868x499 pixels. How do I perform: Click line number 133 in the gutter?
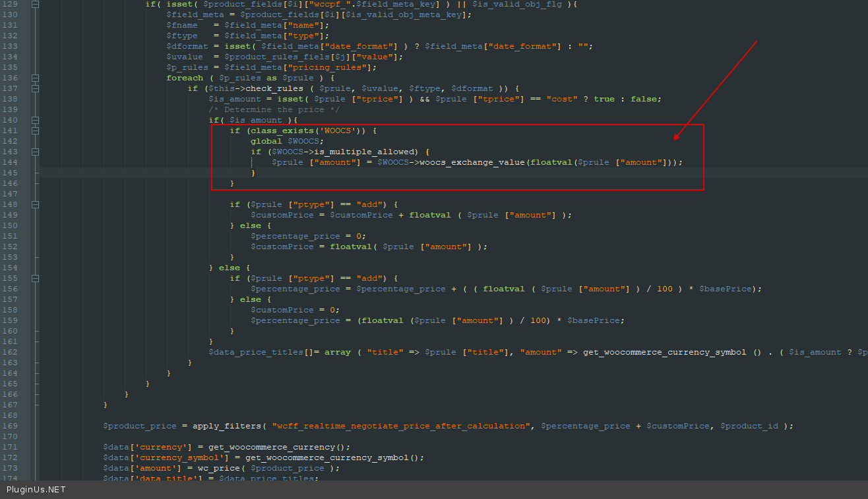coord(11,46)
